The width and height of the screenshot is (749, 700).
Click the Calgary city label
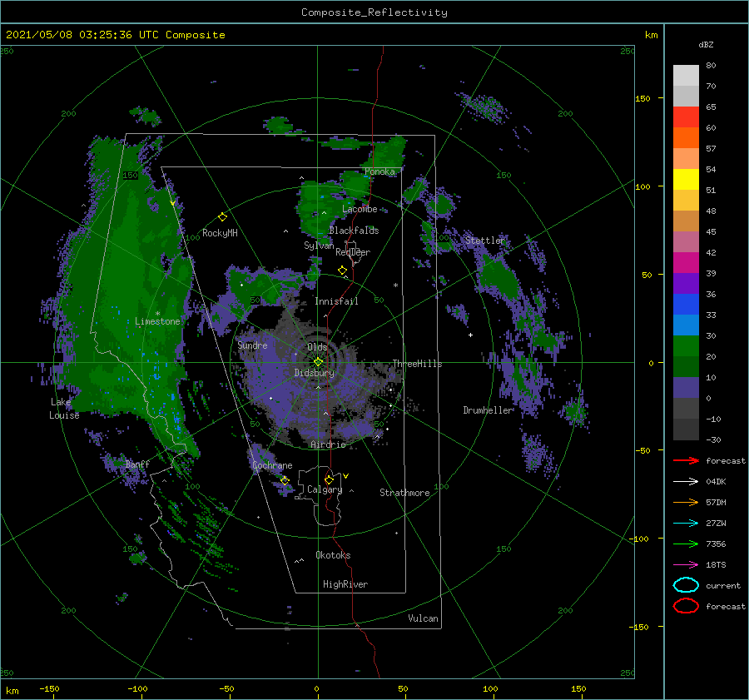click(x=325, y=489)
